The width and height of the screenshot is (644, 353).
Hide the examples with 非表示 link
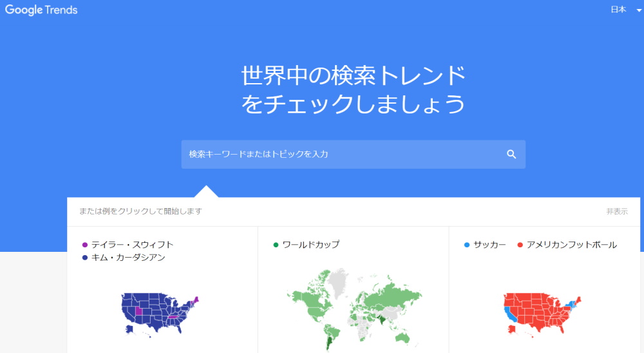click(617, 211)
